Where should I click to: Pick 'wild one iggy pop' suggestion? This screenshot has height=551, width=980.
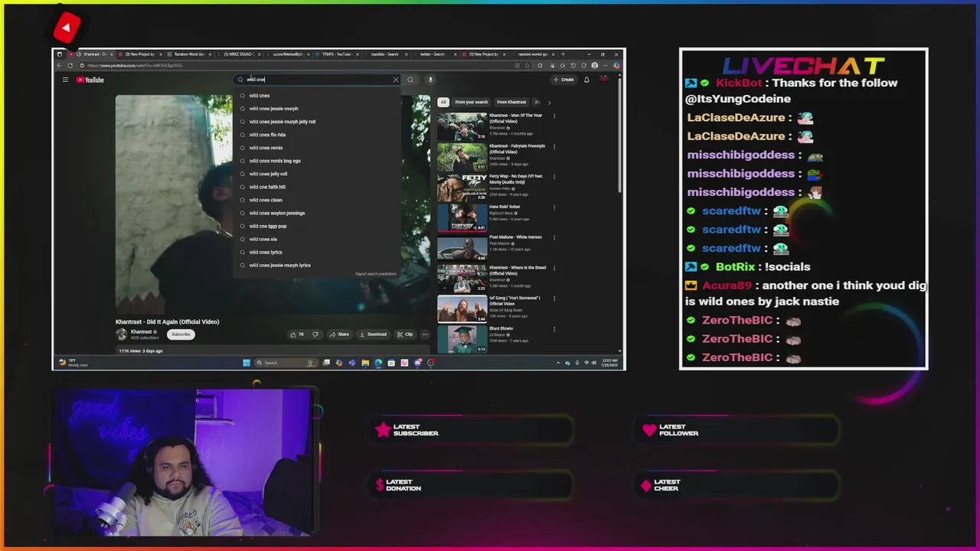click(x=316, y=226)
